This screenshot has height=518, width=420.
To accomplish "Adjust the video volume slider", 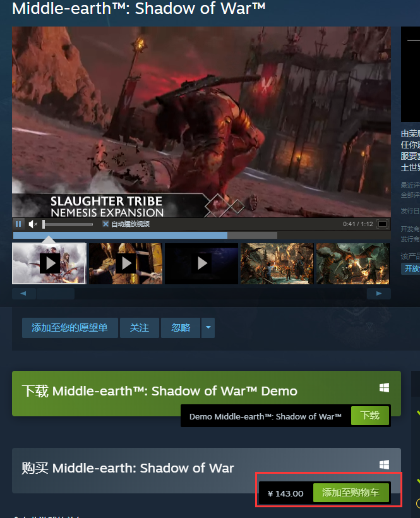I will click(68, 224).
